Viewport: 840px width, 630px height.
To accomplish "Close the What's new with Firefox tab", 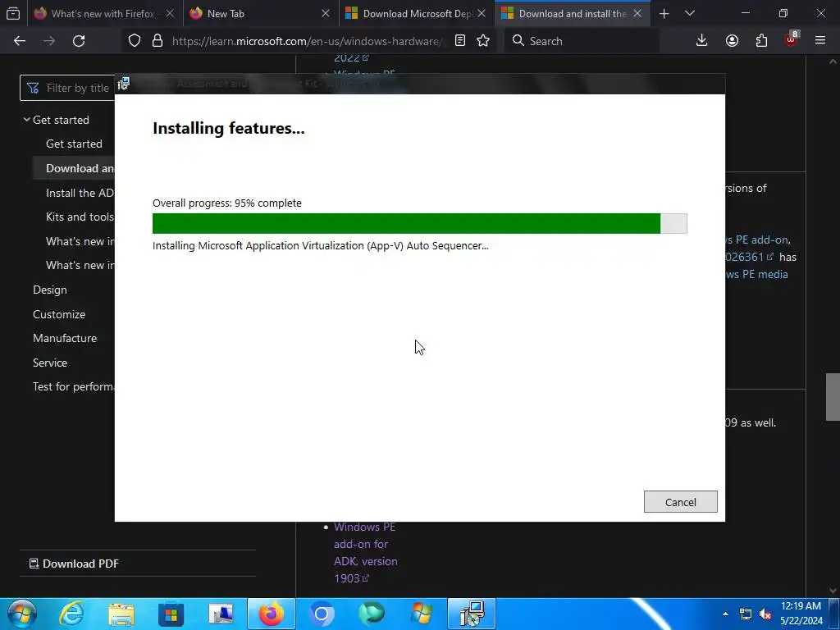I will pos(170,13).
